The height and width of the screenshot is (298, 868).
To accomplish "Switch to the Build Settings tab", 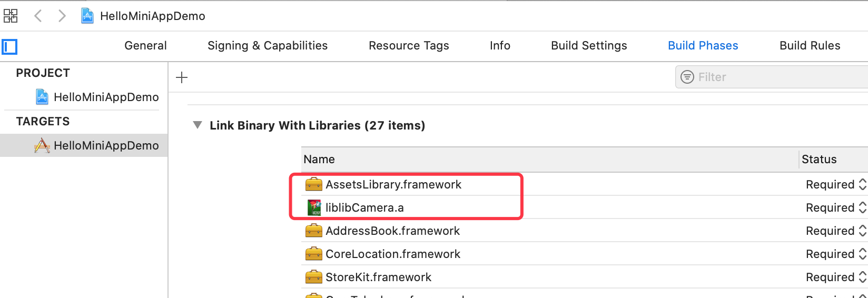I will tap(589, 46).
